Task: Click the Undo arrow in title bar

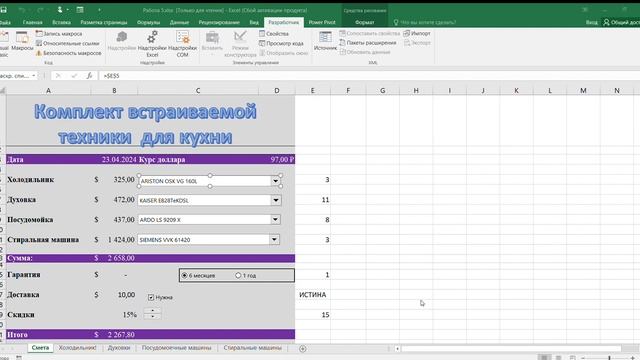Action: coord(22,10)
